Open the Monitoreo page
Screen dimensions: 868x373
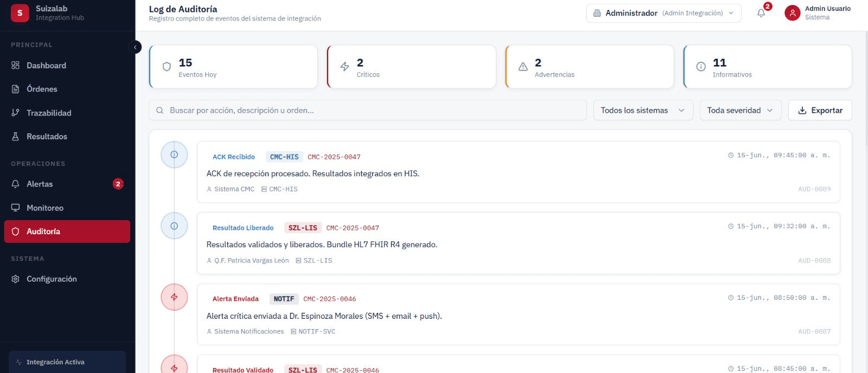click(x=67, y=208)
